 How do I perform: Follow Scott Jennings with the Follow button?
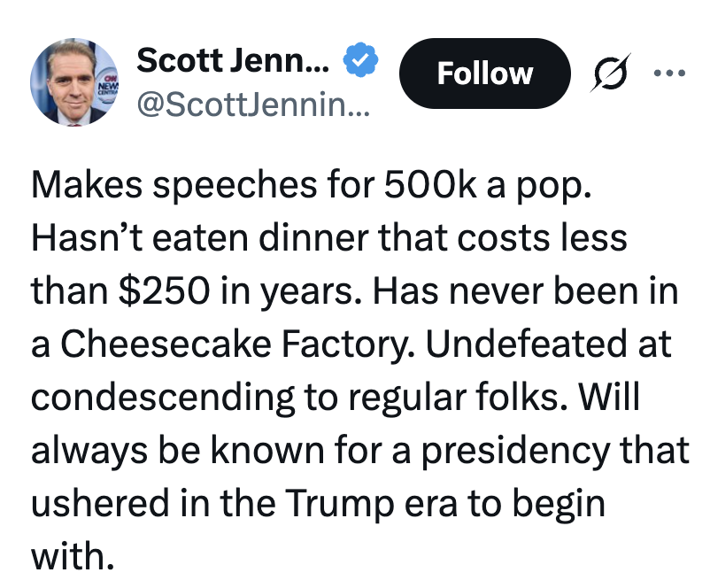point(484,73)
